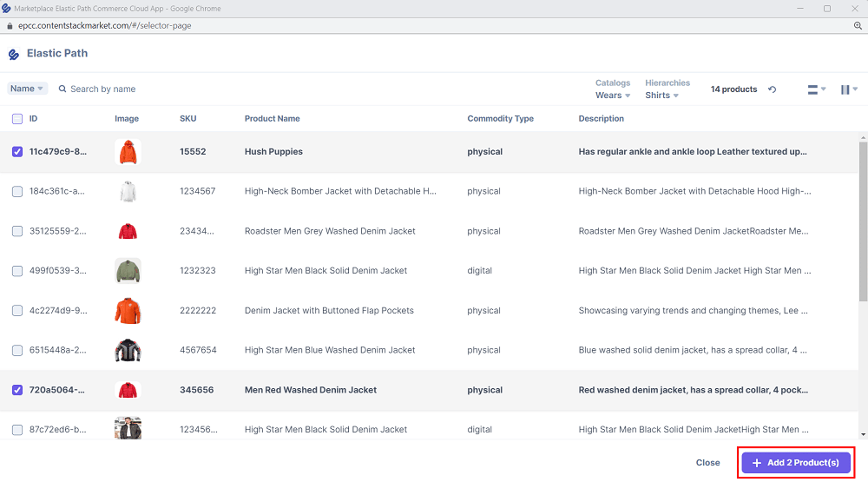Viewport: 868px width, 482px height.
Task: Click the search magnifier icon
Action: coord(62,89)
